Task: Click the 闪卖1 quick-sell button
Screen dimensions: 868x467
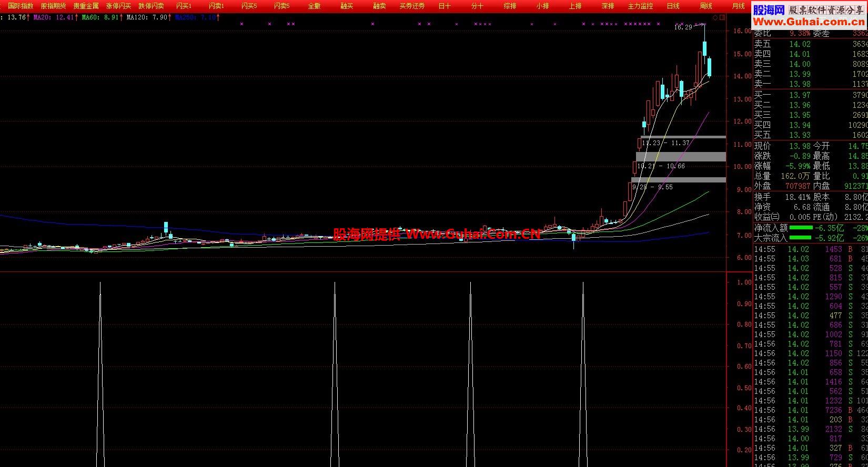Action: coord(217,6)
